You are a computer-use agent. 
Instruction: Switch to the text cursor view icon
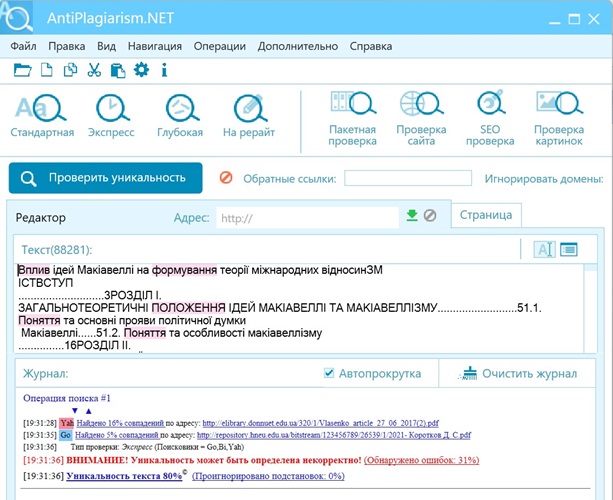click(545, 249)
